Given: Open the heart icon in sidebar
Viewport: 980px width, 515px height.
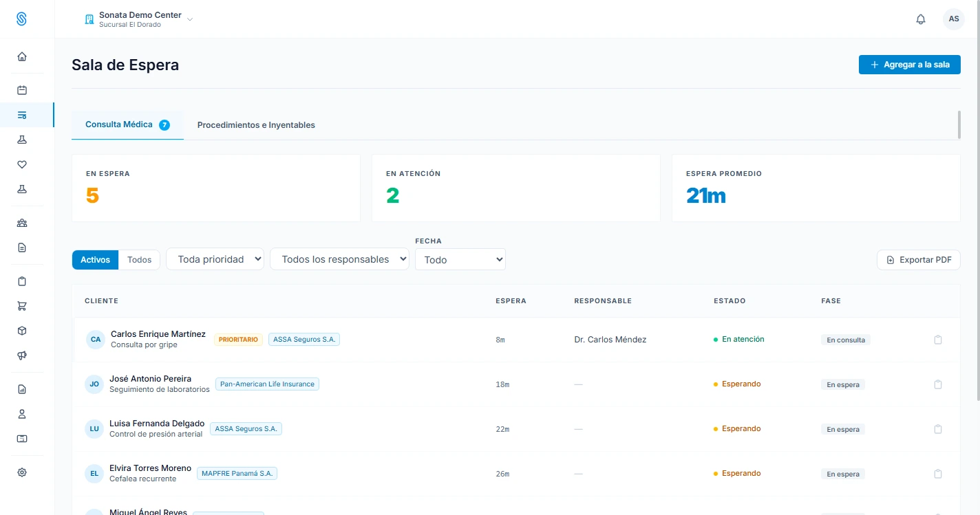Looking at the screenshot, I should (x=22, y=164).
